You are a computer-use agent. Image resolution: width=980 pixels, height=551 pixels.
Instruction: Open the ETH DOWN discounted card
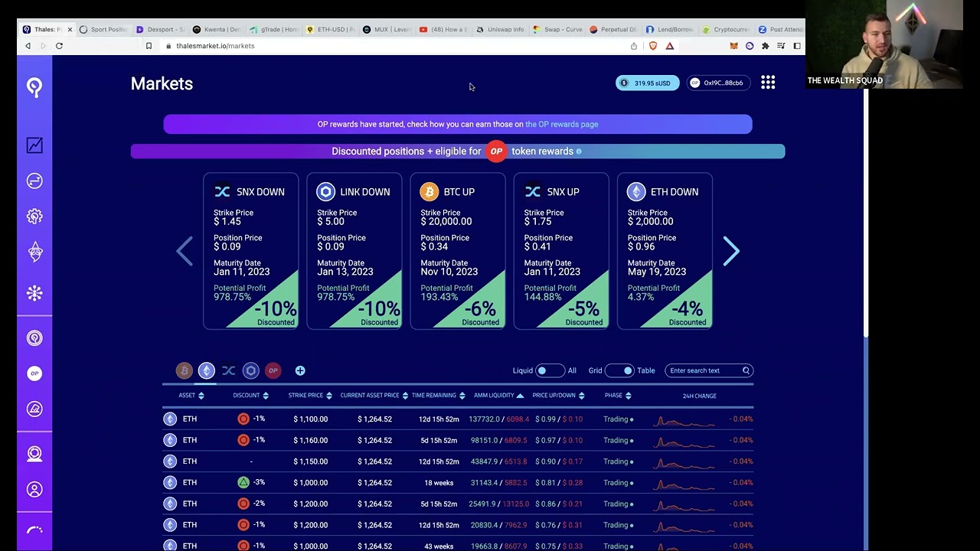tap(665, 251)
